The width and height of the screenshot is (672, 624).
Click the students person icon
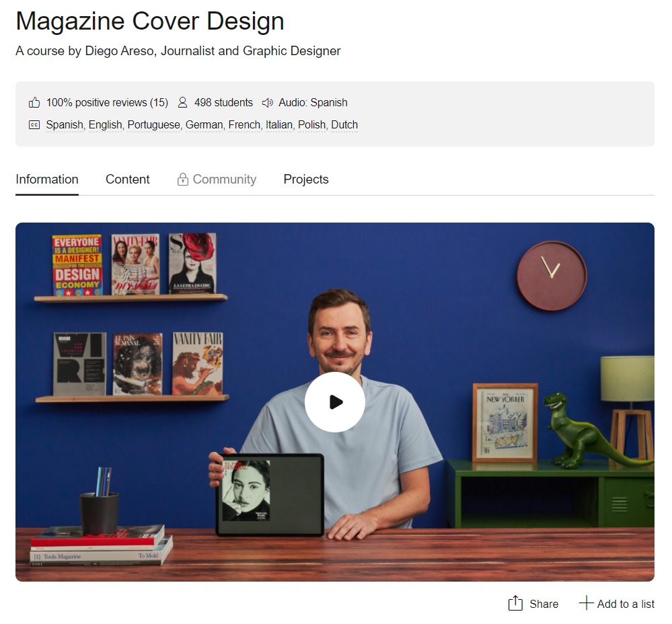[182, 103]
